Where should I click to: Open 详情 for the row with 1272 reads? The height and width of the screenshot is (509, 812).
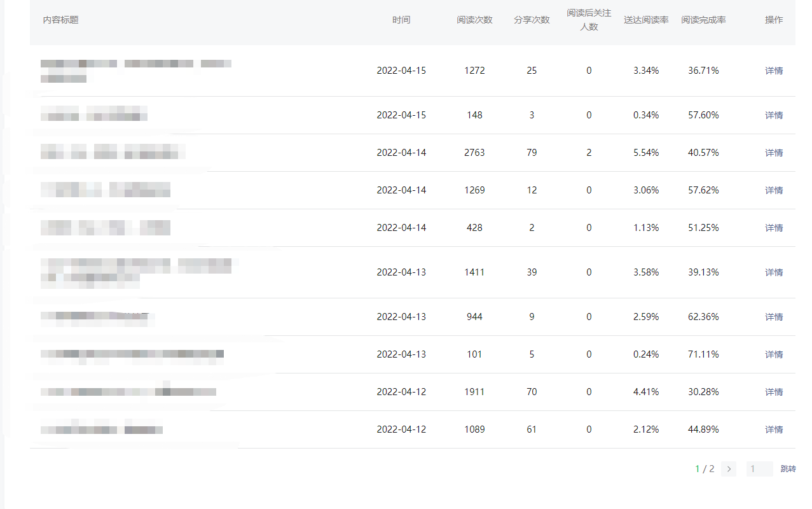[774, 71]
